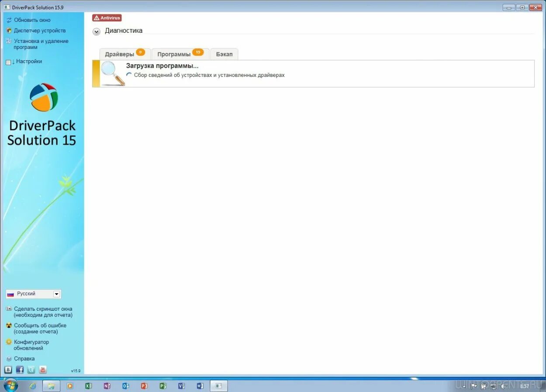Open Конфигуратор обновлений link
The height and width of the screenshot is (392, 546).
click(x=31, y=345)
